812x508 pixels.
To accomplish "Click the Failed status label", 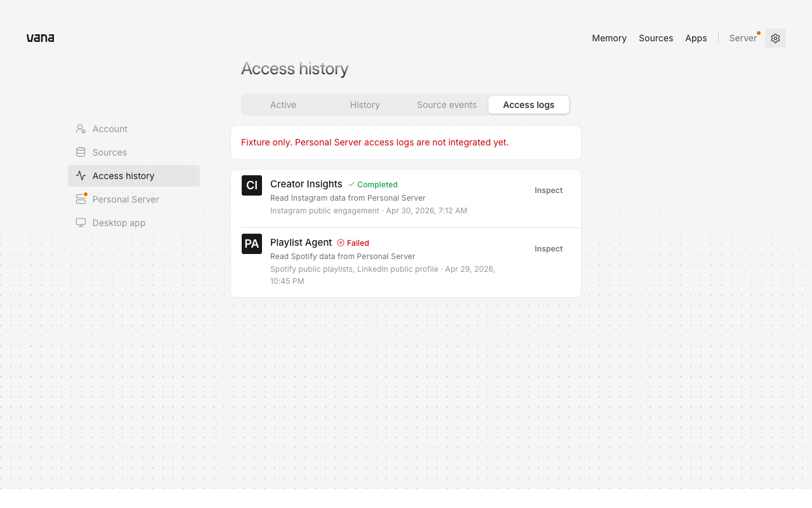I will [358, 243].
